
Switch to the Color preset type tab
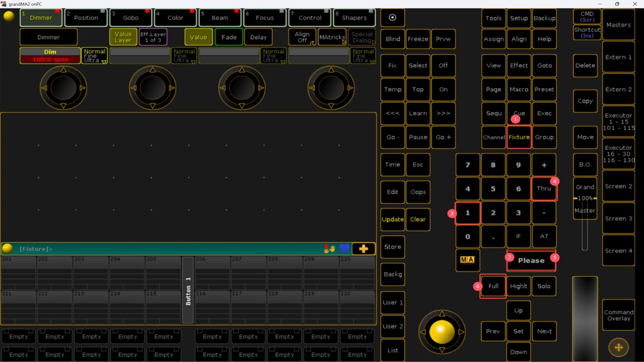176,18
